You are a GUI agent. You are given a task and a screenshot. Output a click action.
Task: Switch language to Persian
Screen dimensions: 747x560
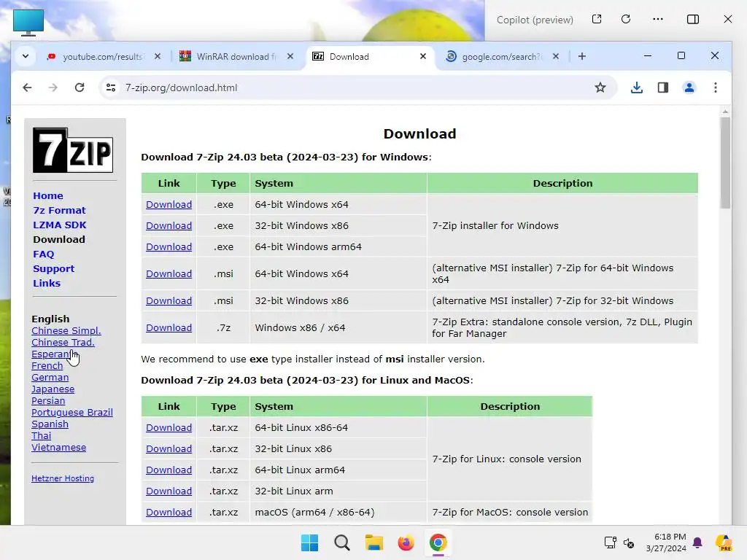pyautogui.click(x=48, y=400)
